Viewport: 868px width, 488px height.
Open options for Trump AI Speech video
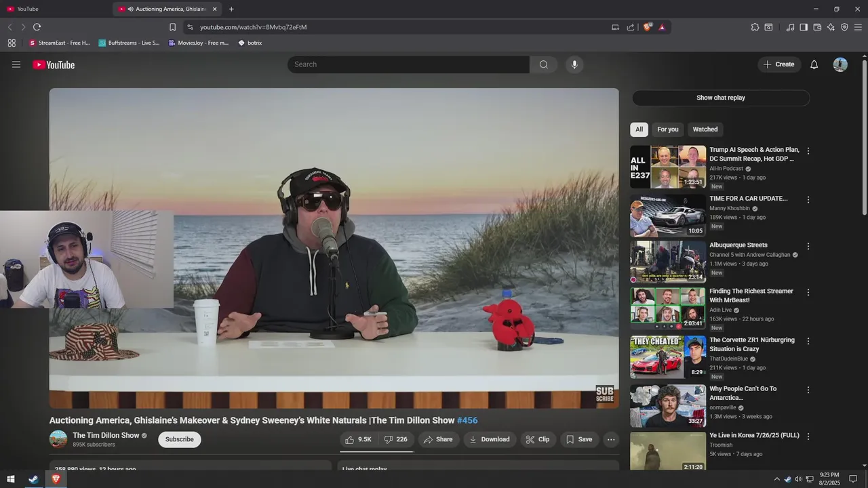(x=808, y=151)
